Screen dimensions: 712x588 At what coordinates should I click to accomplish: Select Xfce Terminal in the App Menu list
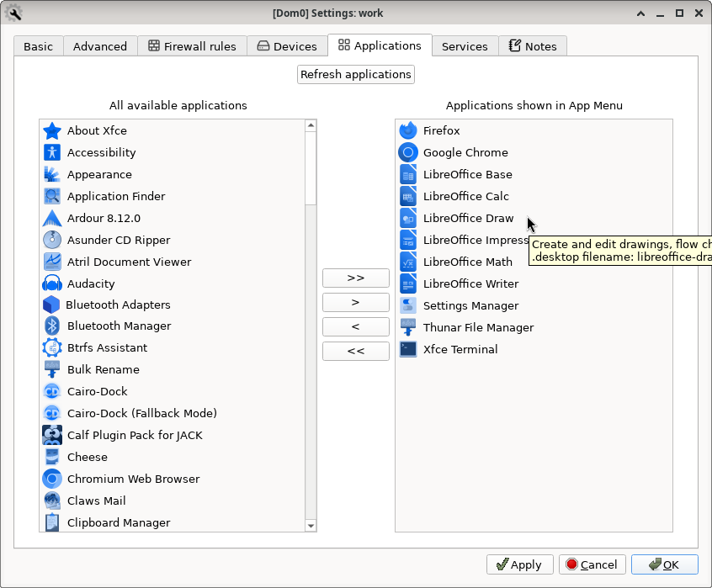[x=460, y=349]
